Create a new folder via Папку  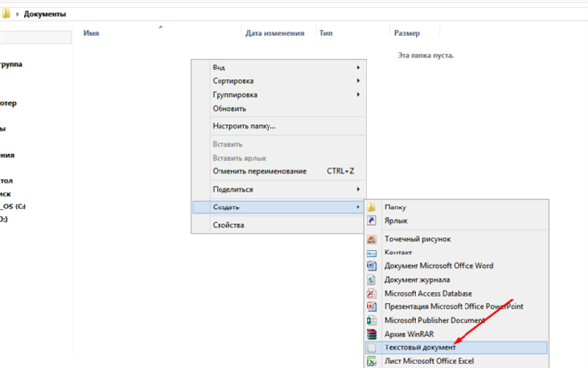pos(456,207)
